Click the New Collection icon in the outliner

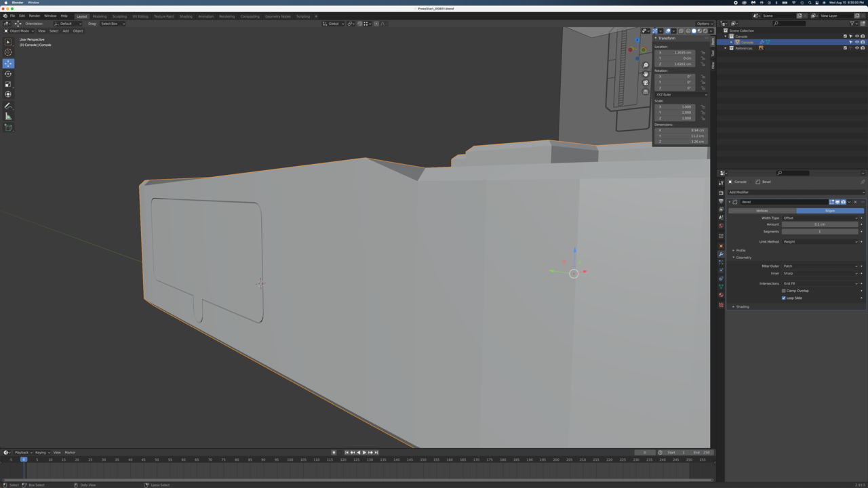pyautogui.click(x=863, y=23)
